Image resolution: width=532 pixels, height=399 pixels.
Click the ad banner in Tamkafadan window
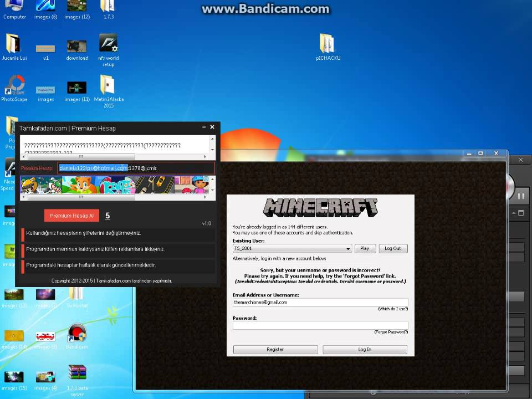tap(115, 185)
